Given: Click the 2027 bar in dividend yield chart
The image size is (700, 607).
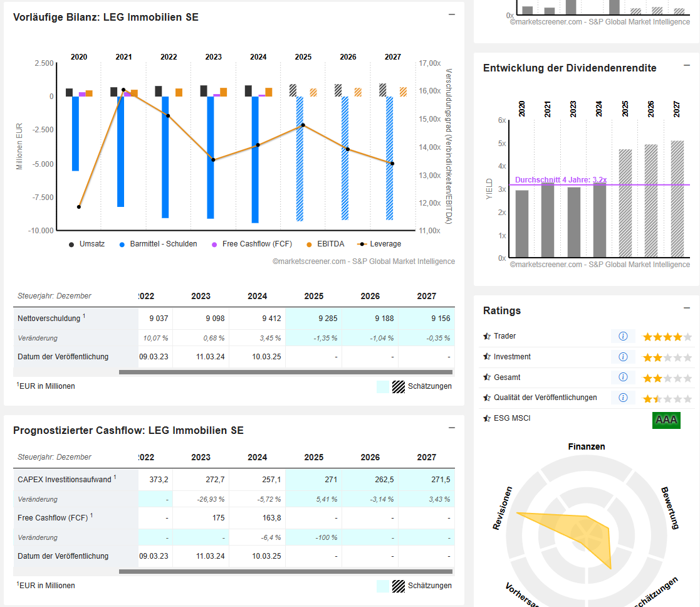Looking at the screenshot, I should click(677, 199).
